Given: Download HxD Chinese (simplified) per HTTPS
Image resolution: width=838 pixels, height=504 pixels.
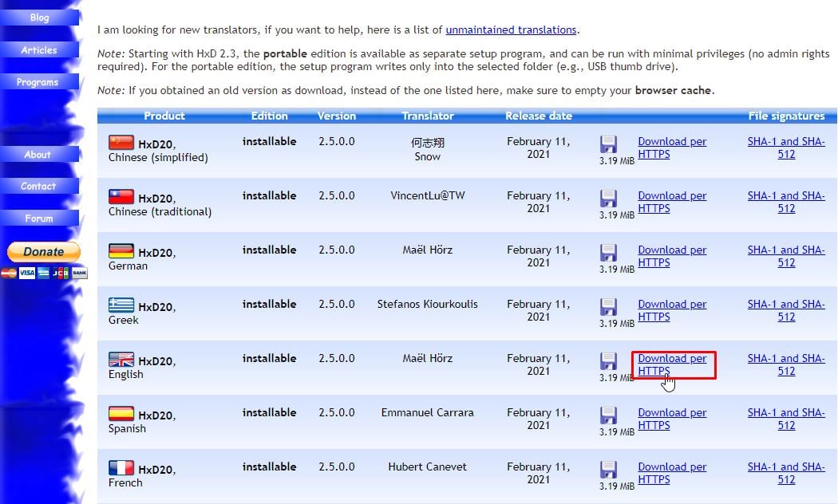Looking at the screenshot, I should tap(672, 148).
